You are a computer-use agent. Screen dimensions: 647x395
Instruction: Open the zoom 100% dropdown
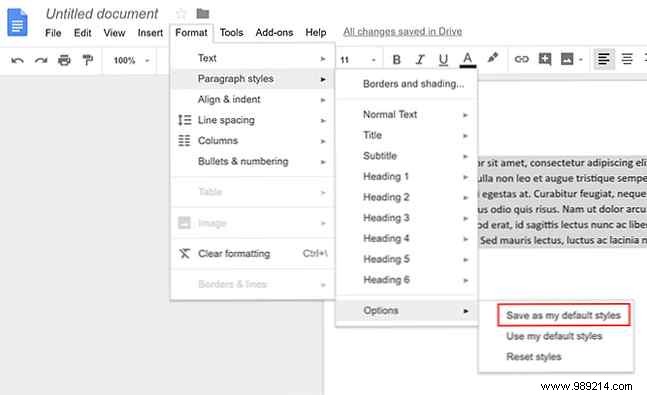[x=131, y=61]
